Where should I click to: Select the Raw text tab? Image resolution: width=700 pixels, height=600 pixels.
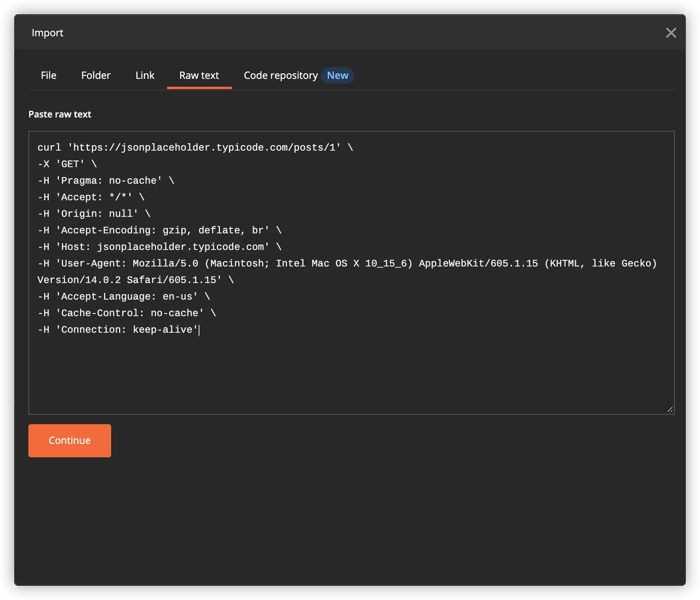pos(199,75)
